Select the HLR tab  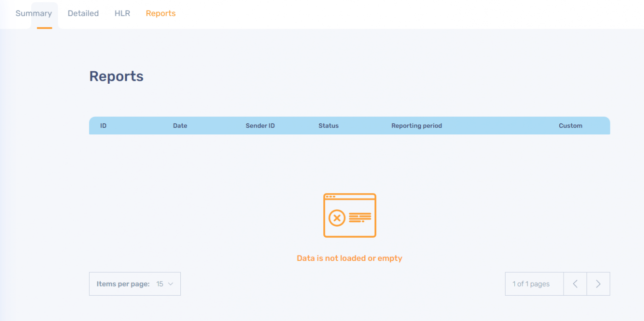click(122, 13)
